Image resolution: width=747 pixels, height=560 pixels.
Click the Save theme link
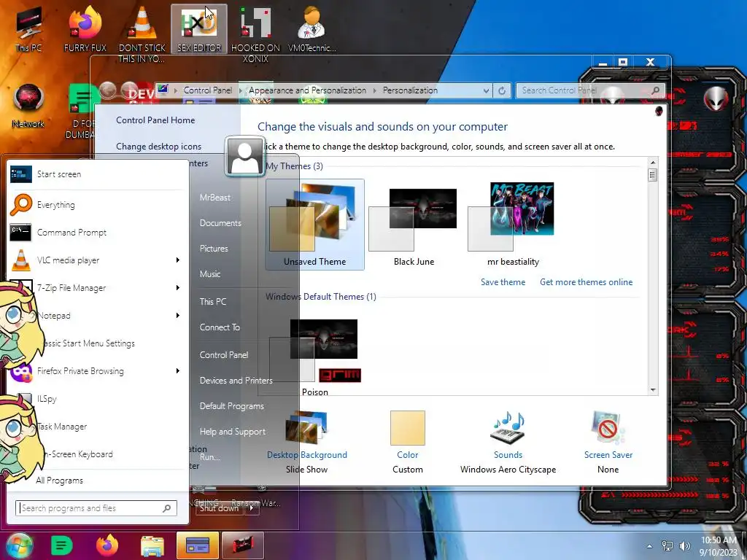click(503, 282)
